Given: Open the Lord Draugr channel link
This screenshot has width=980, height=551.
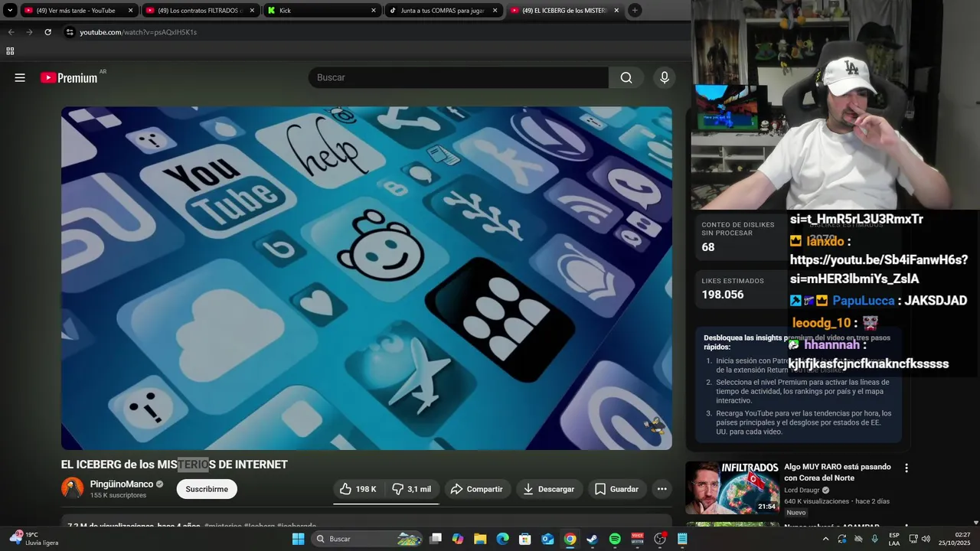Looking at the screenshot, I should click(x=802, y=490).
